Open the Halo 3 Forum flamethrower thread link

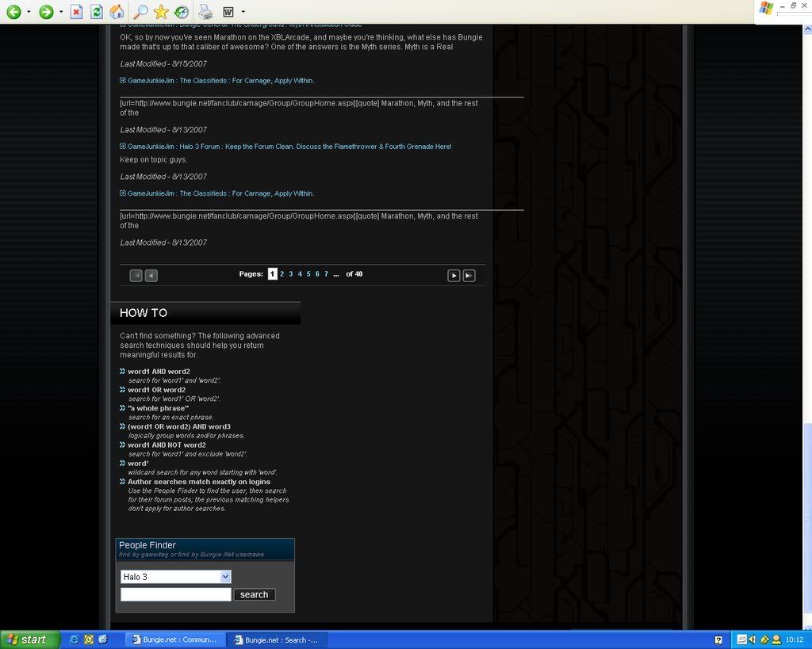pos(289,147)
